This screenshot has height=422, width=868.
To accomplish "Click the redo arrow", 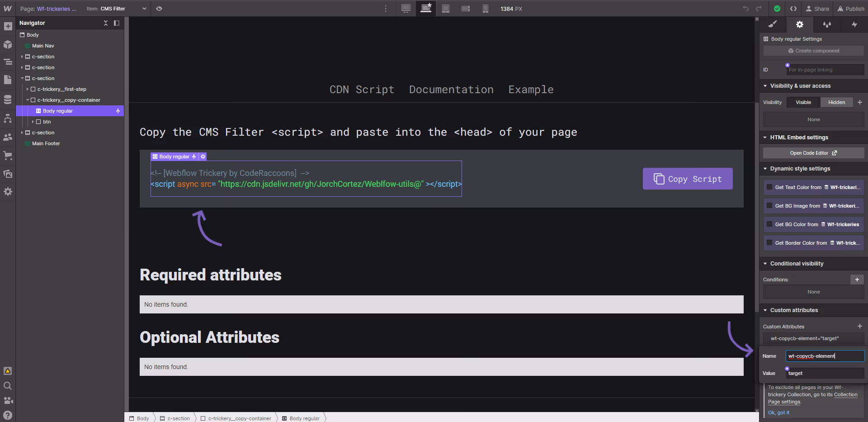I will pos(759,9).
